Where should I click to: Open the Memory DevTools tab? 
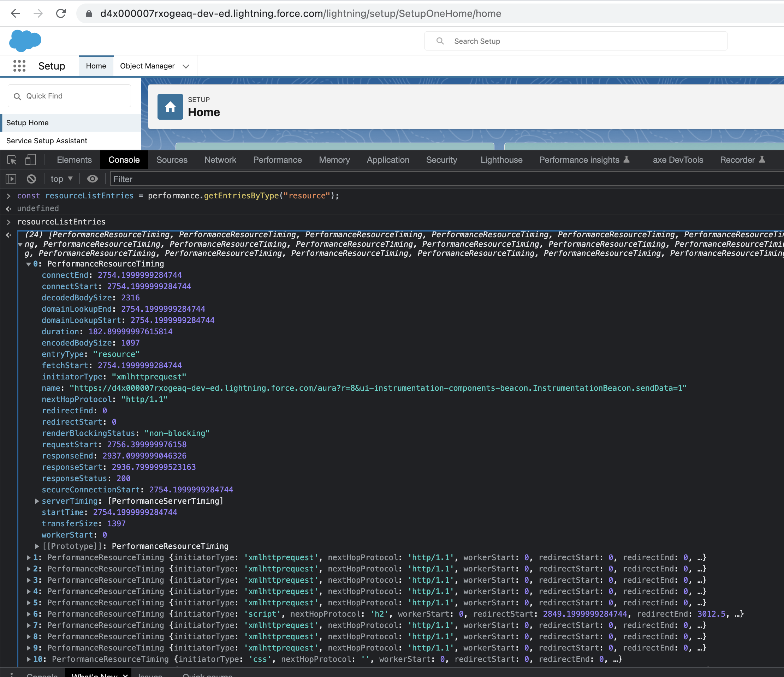334,160
